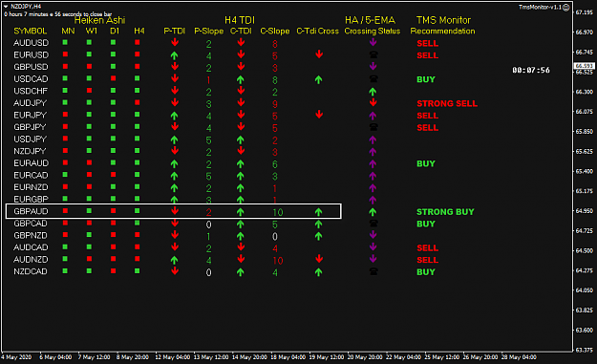Click NZDCAD H4 green Heiken Ashi square
This screenshot has width=597, height=364.
[137, 271]
